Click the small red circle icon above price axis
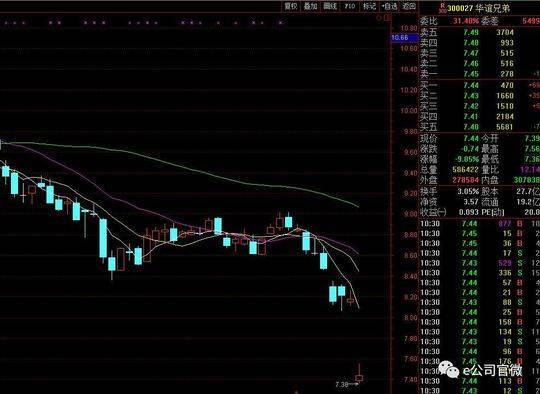 [x=379, y=17]
